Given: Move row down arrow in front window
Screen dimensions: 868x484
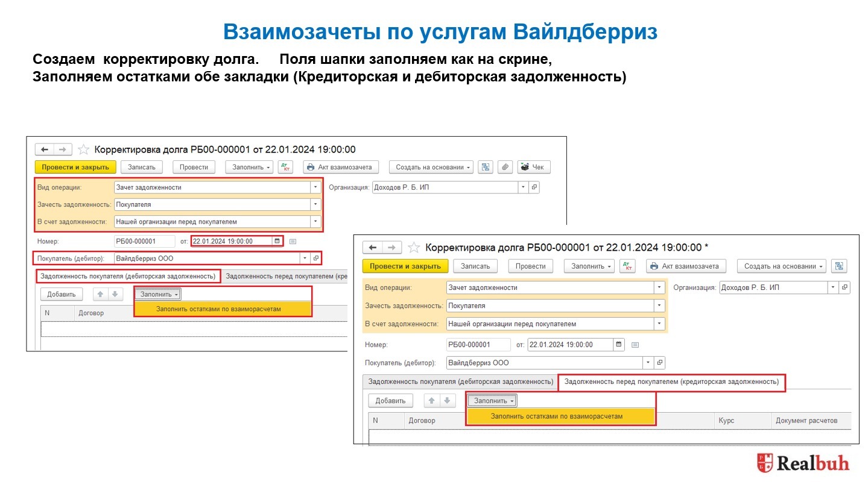Looking at the screenshot, I should [447, 400].
